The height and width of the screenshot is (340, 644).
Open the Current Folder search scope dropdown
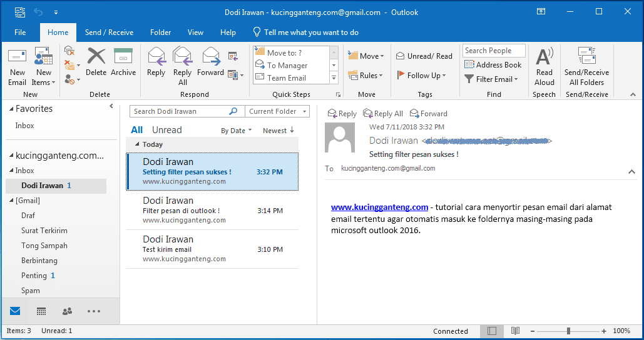coord(277,111)
